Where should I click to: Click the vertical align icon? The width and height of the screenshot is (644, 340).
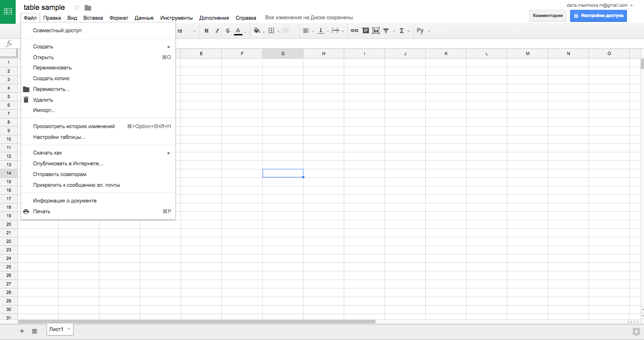[320, 31]
